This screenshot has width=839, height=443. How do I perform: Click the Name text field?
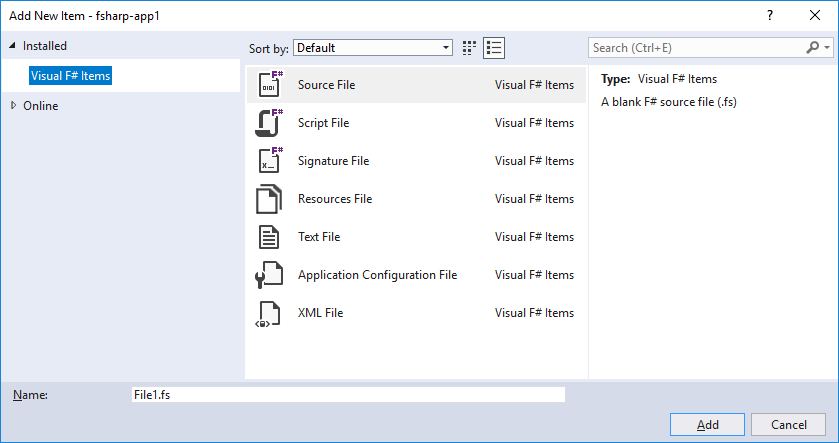(x=348, y=395)
